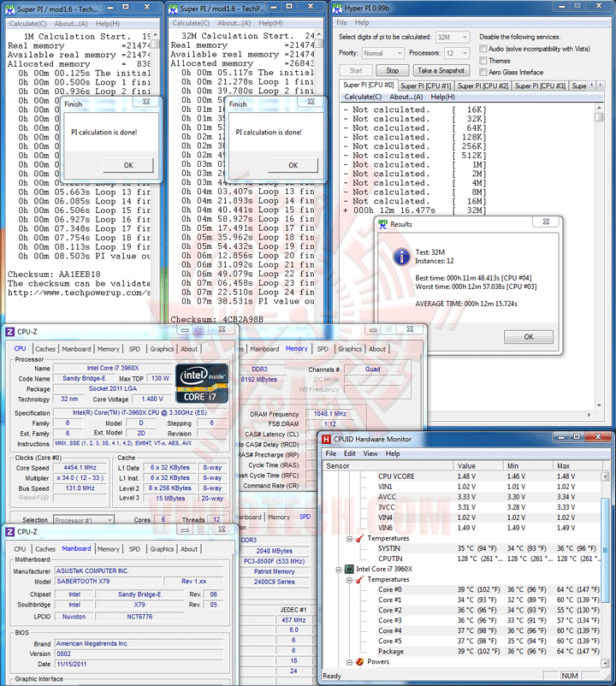Image resolution: width=616 pixels, height=686 pixels.
Task: Close the Results dialog with X
Action: coord(546,222)
